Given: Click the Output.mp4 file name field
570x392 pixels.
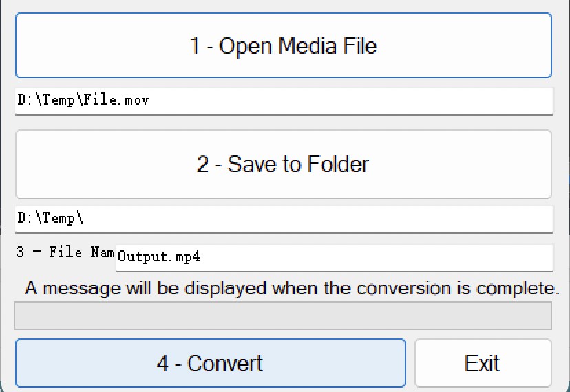Looking at the screenshot, I should click(334, 258).
